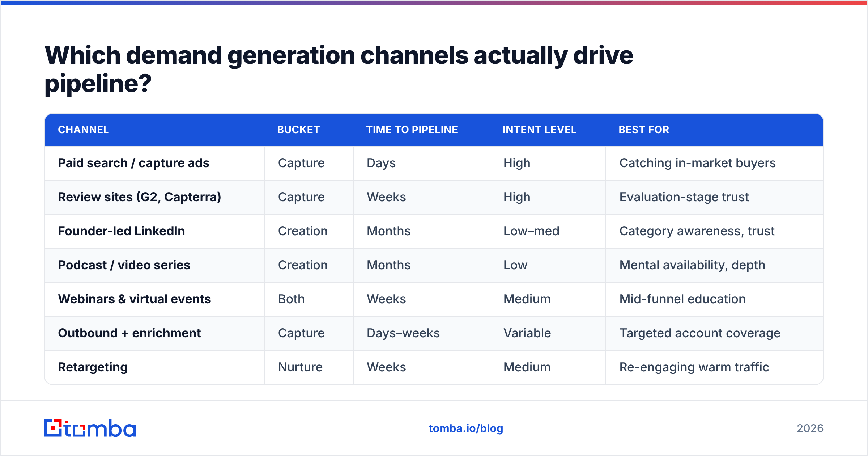Click the 2026 year label
The height and width of the screenshot is (456, 868).
click(810, 428)
